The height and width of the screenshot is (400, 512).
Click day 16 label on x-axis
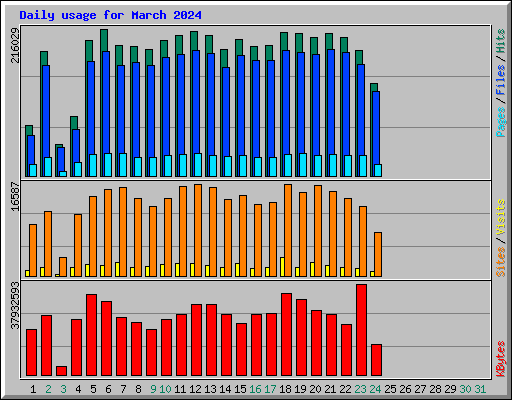(255, 389)
